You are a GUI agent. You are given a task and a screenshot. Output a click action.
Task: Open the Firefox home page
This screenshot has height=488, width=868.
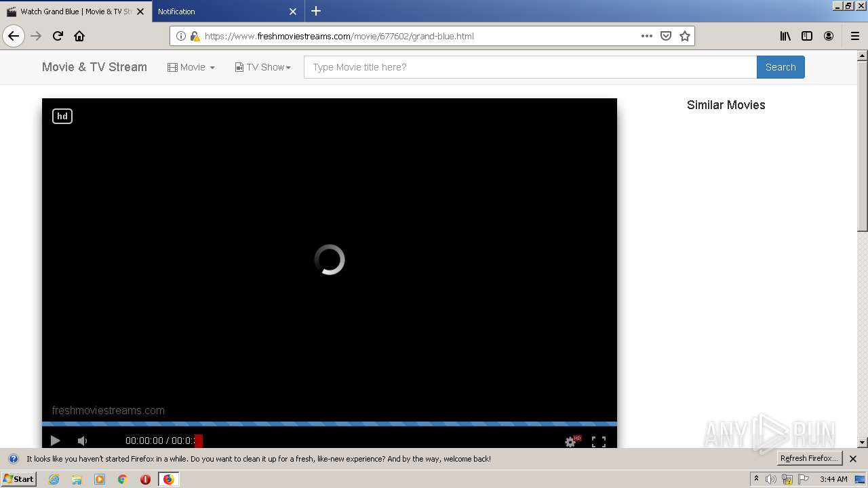coord(79,36)
